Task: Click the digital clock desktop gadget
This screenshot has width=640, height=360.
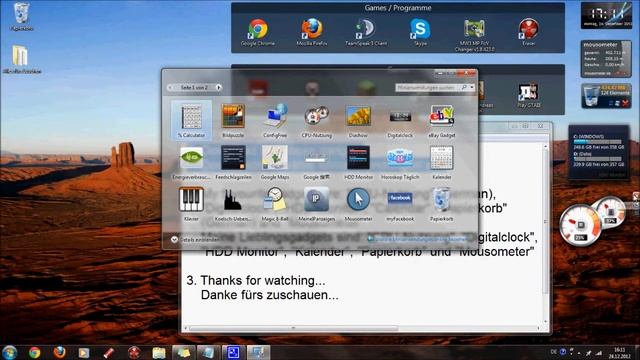Action: [x=606, y=16]
